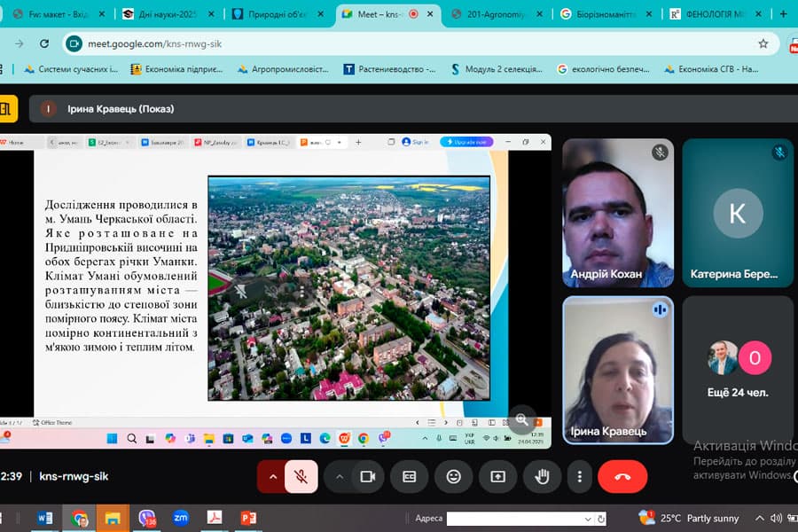Screen dimensions: 798x532
Task: Leave the call with red hang-up button
Action: coord(622,476)
